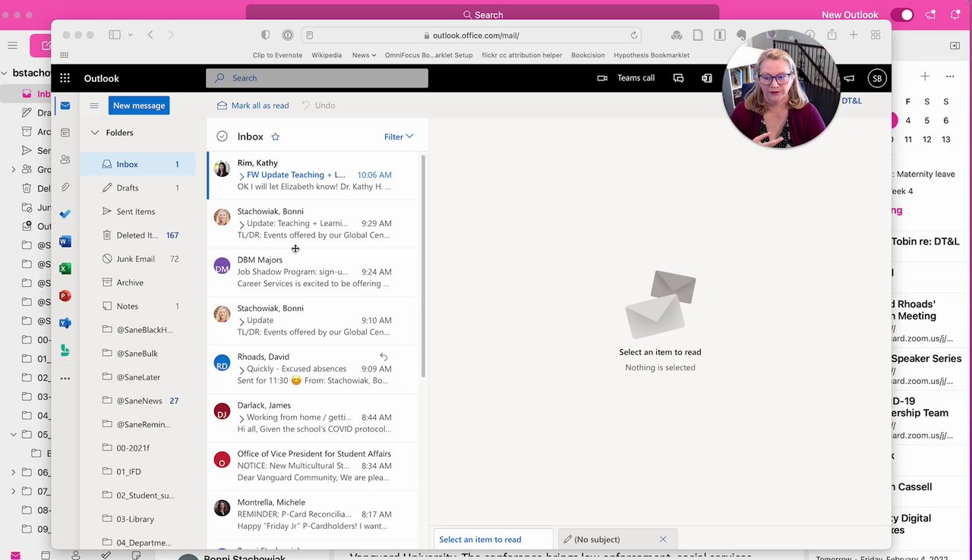Open the megaphone what's new icon
The width and height of the screenshot is (972, 560).
click(849, 78)
